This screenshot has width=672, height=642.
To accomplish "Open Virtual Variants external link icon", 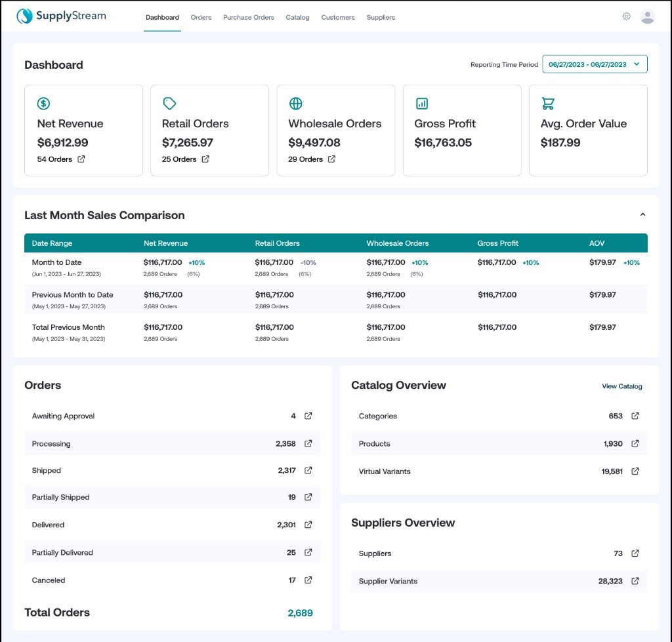I will [635, 471].
